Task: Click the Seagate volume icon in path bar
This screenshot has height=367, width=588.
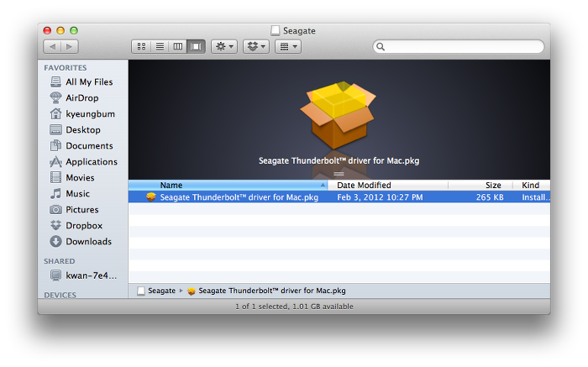Action: coord(141,291)
